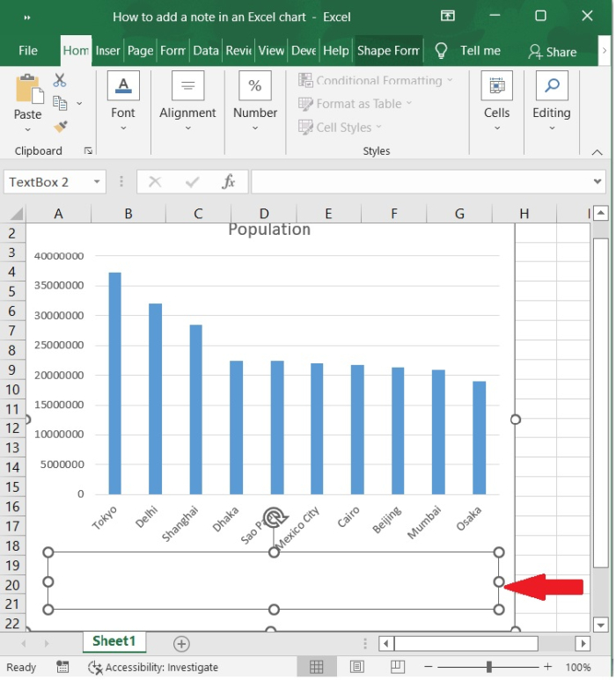
Task: Open the Number group dropdown
Action: (x=255, y=128)
